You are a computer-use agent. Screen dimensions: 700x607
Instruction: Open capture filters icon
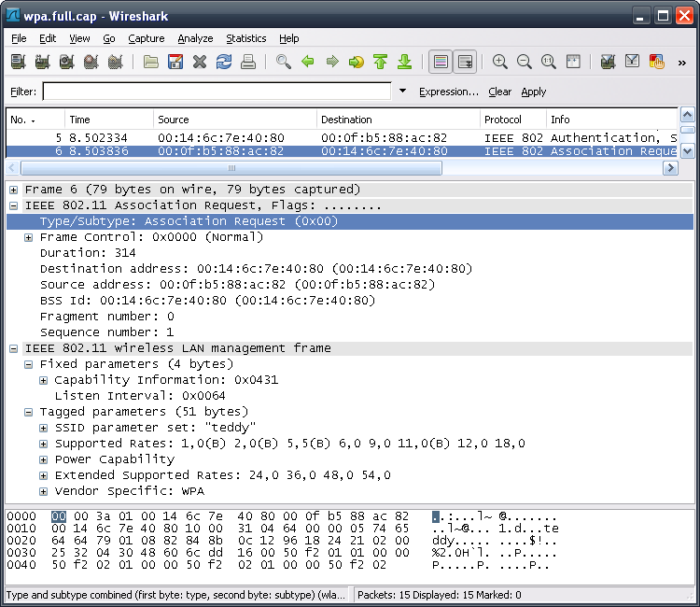[608, 62]
